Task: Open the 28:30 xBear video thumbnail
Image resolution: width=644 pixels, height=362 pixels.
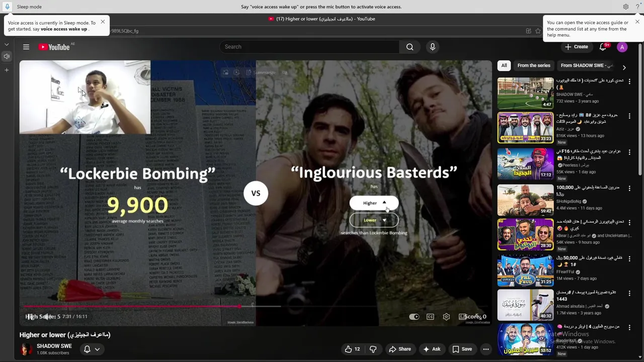Action: click(525, 234)
